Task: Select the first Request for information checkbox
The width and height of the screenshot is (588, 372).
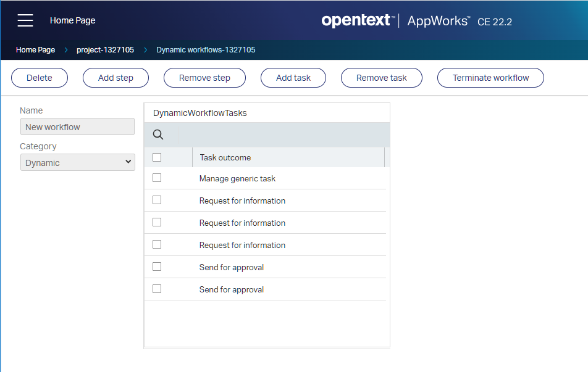Action: [x=157, y=200]
